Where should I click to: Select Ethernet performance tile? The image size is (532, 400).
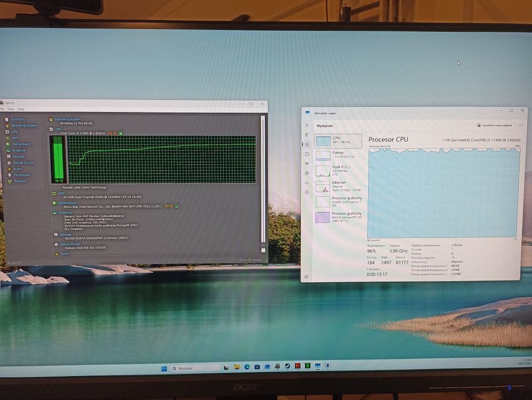pos(338,186)
